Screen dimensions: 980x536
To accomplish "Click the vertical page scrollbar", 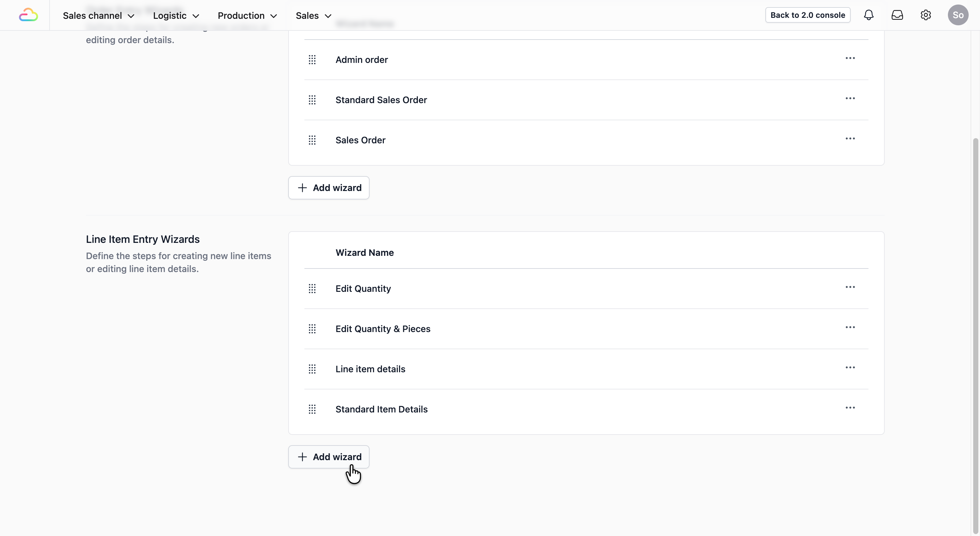I will tap(975, 335).
